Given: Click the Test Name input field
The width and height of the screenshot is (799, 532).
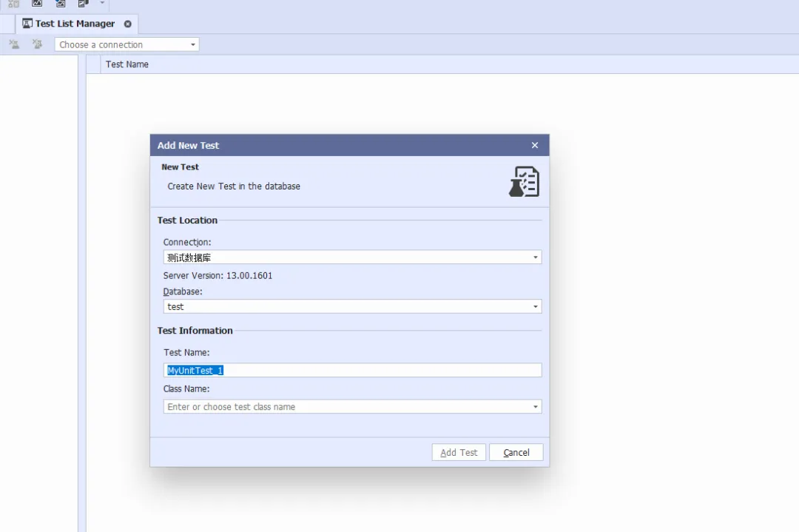Looking at the screenshot, I should coord(352,370).
